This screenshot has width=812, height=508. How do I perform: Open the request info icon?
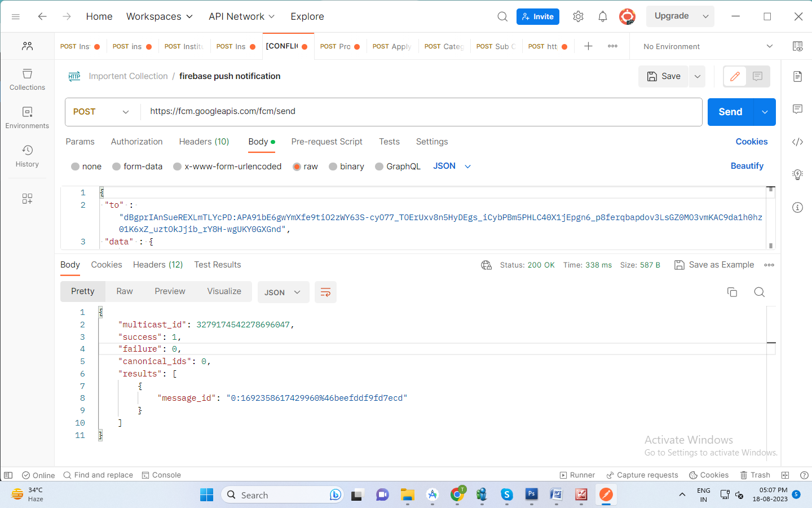click(797, 207)
